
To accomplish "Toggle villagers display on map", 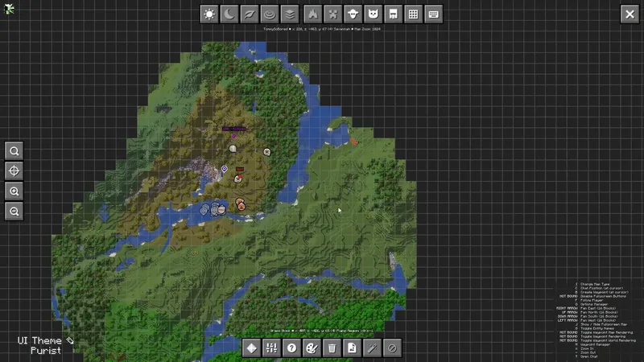I will tap(393, 14).
